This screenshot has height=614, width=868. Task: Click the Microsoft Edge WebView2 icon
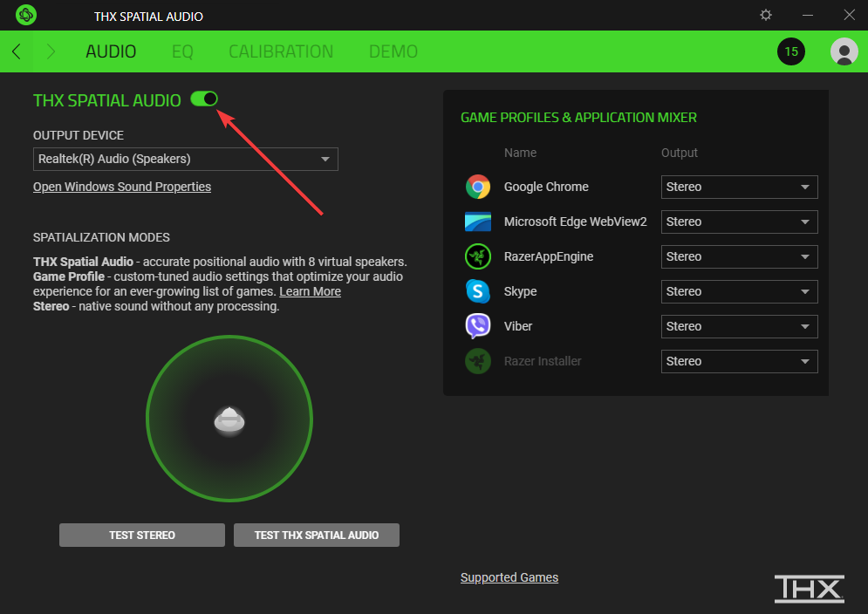point(478,222)
